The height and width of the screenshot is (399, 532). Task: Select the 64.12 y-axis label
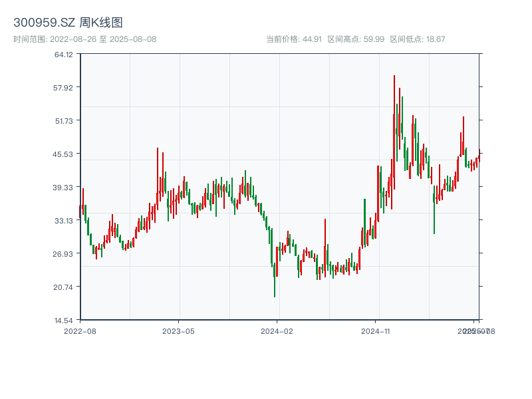click(64, 55)
